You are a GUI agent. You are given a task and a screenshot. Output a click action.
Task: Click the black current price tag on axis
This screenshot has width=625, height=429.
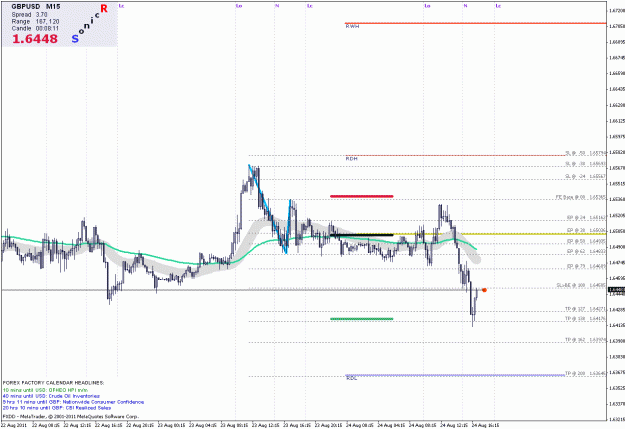pos(617,290)
